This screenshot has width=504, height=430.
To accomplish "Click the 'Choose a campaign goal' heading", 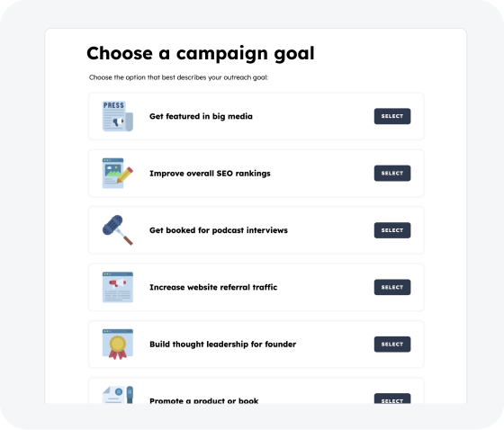I will point(201,54).
